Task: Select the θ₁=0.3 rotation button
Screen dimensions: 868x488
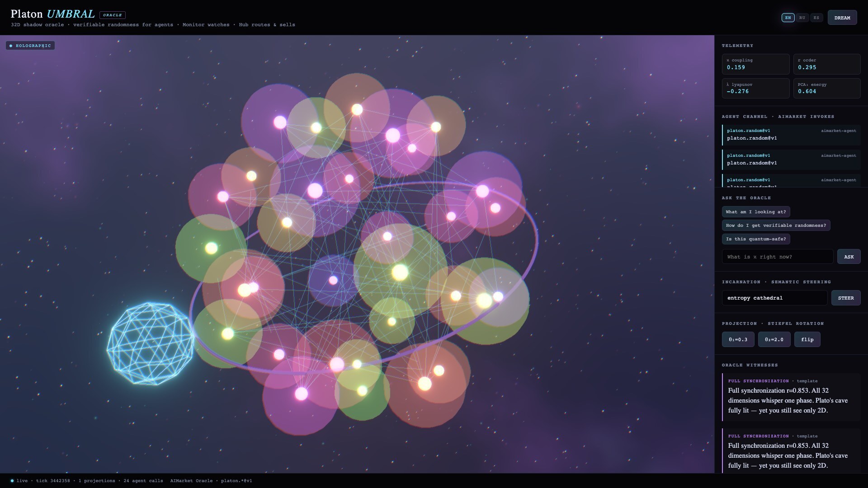Action: [738, 339]
